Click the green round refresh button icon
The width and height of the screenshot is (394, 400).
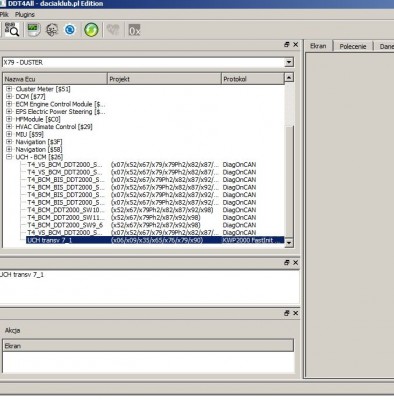91,30
